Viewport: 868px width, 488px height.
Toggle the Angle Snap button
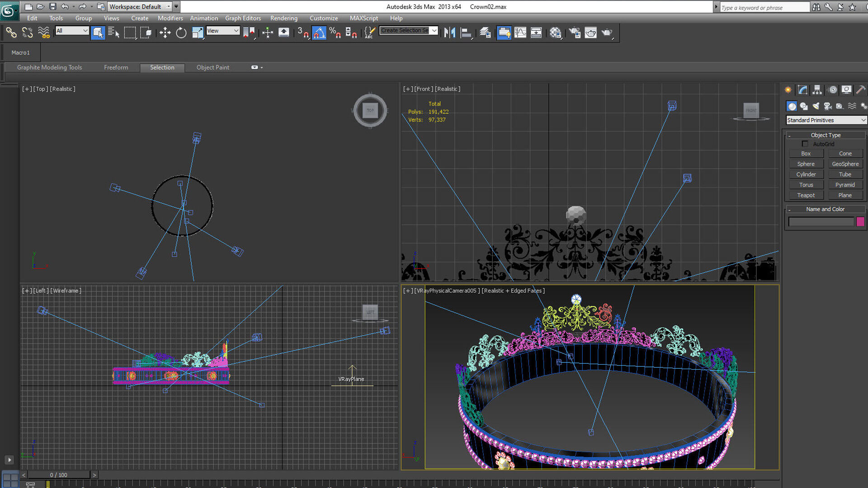pos(319,33)
